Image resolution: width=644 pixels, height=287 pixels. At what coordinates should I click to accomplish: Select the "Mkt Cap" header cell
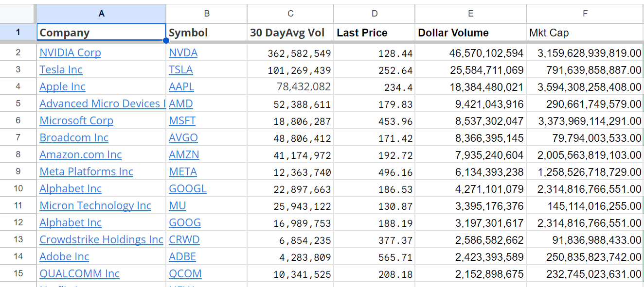[x=585, y=33]
